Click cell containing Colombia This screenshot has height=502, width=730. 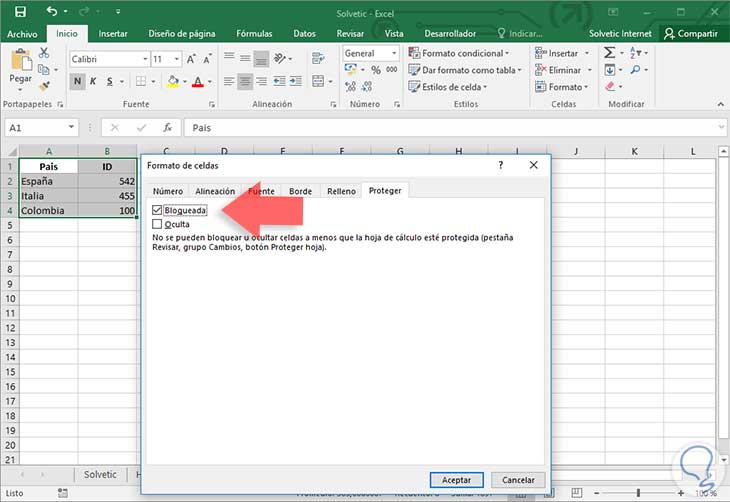point(48,210)
